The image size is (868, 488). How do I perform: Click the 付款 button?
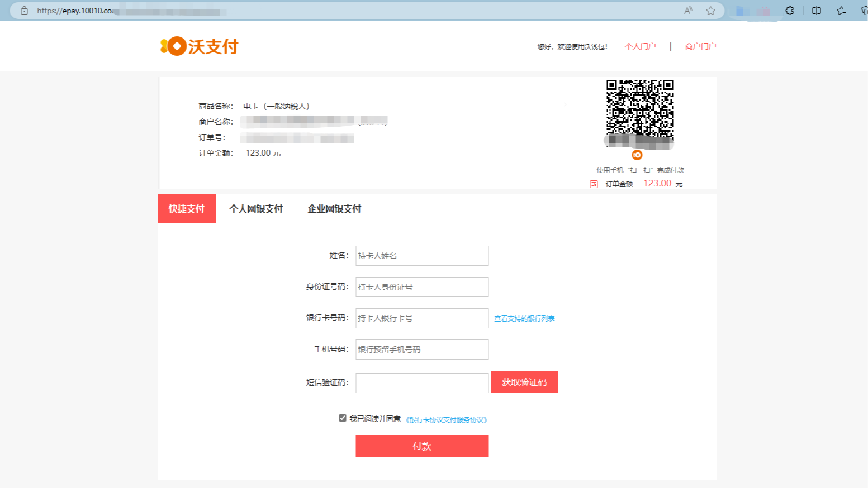[422, 446]
